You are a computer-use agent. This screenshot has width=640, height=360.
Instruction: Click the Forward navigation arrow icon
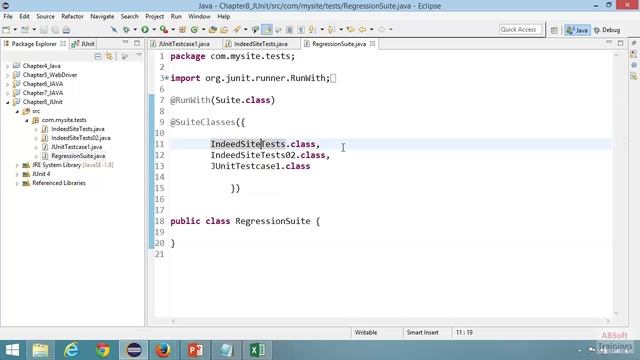pyautogui.click(x=381, y=30)
